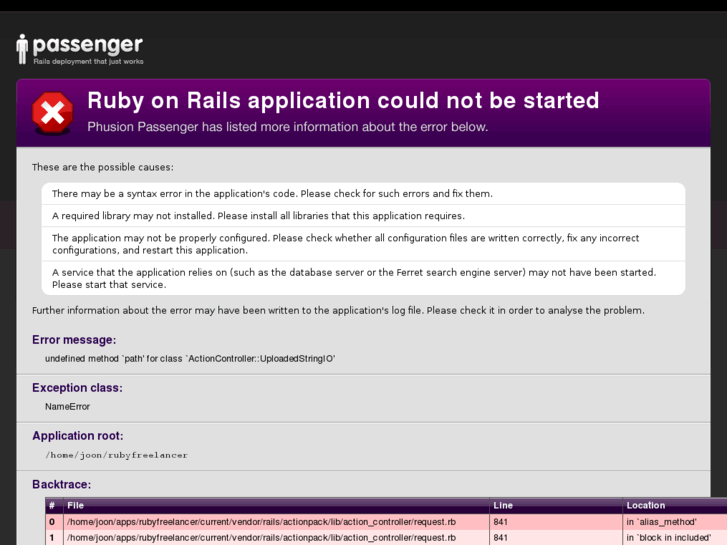Select the 'service that the application relies on' row
The height and width of the screenshot is (545, 727).
click(x=364, y=278)
